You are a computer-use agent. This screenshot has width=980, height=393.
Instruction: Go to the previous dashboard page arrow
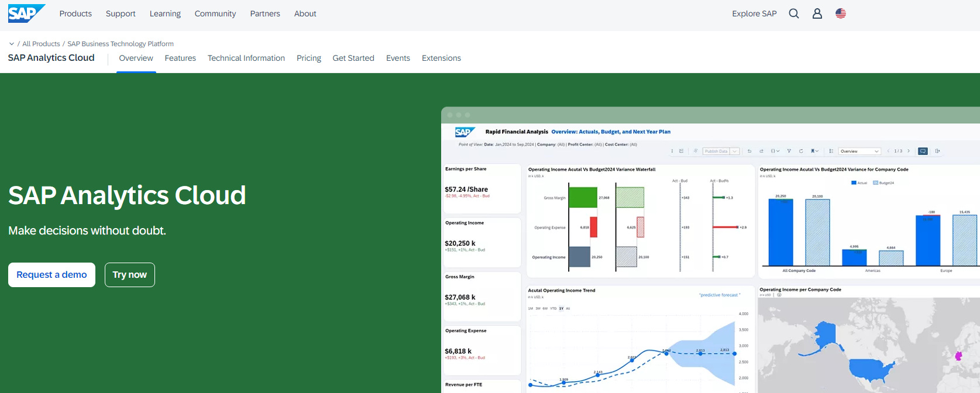click(x=888, y=151)
